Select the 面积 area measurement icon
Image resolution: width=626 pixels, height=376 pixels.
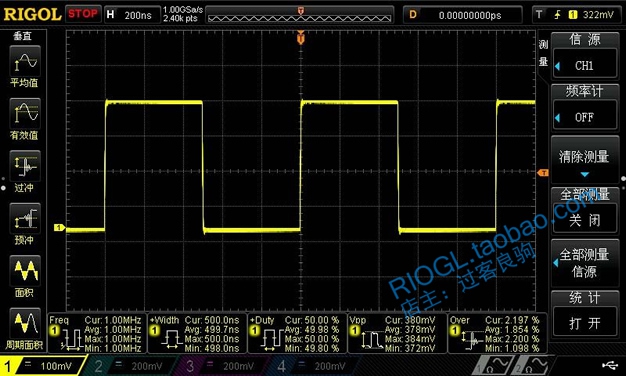[25, 271]
